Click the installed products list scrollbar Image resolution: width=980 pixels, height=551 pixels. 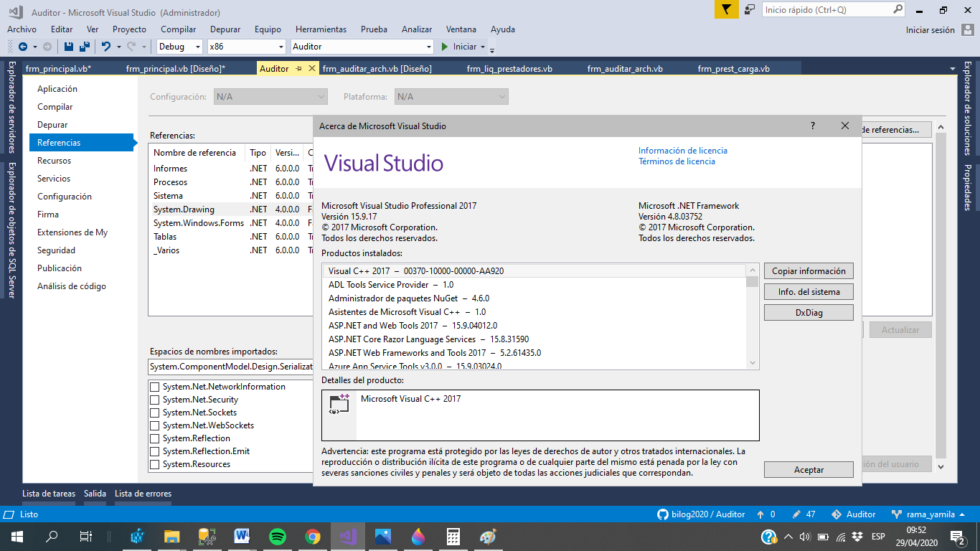click(x=753, y=316)
